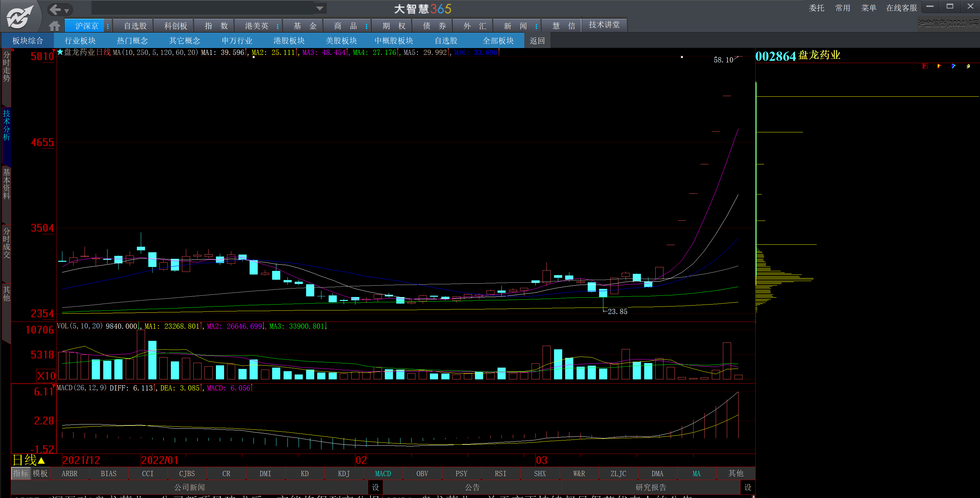Image resolution: width=980 pixels, height=498 pixels.
Task: Select 申万行业 sector tab
Action: [x=237, y=41]
